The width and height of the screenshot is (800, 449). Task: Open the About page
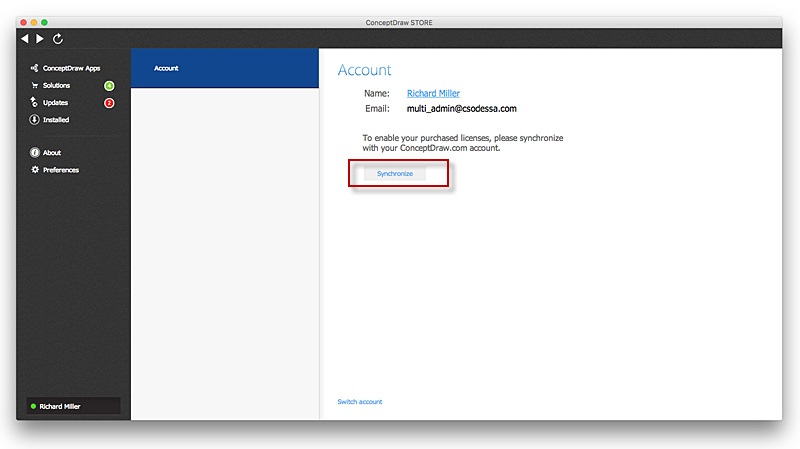(52, 153)
